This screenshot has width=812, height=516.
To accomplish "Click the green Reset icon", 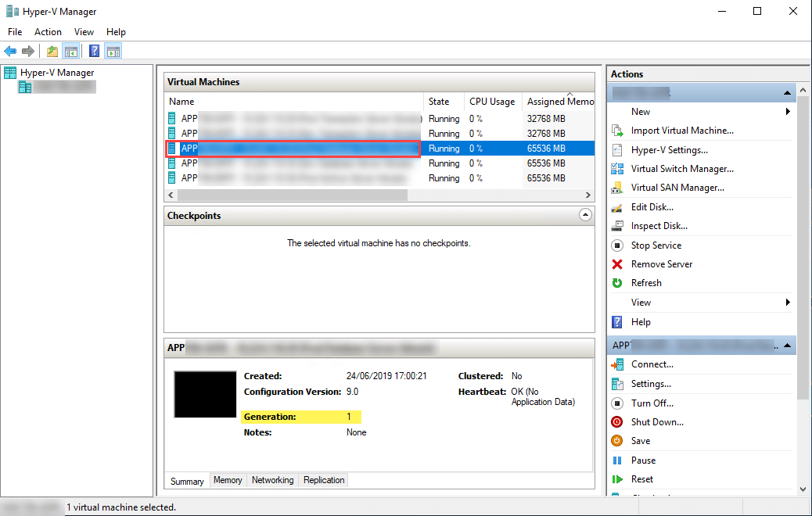I will click(x=617, y=479).
